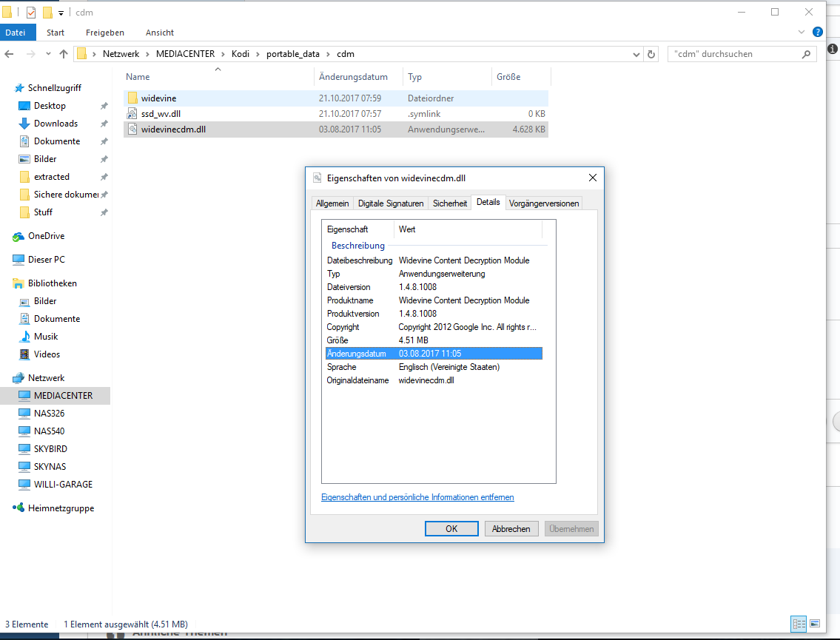Open the Start ribbon tab
The height and width of the screenshot is (640, 840).
coord(56,33)
